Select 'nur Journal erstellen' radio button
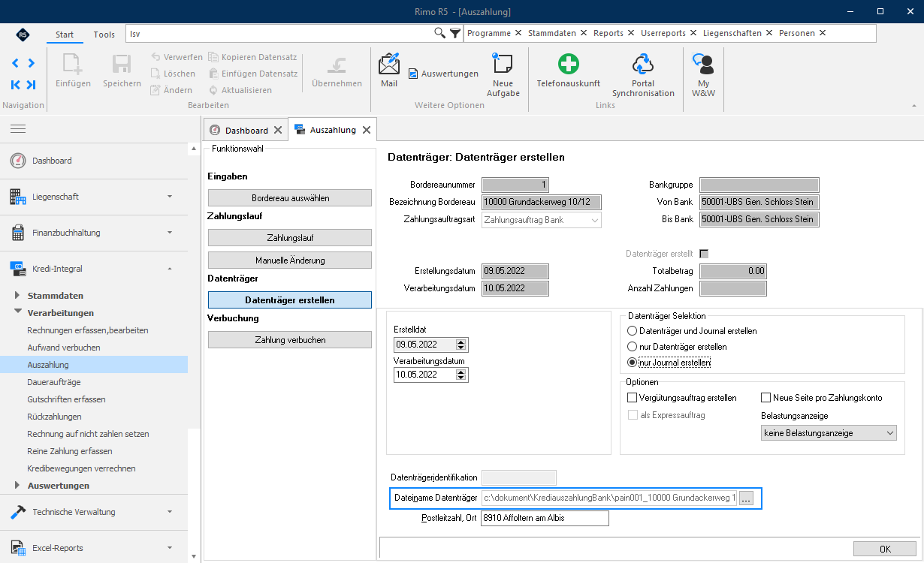This screenshot has height=563, width=924. 632,363
